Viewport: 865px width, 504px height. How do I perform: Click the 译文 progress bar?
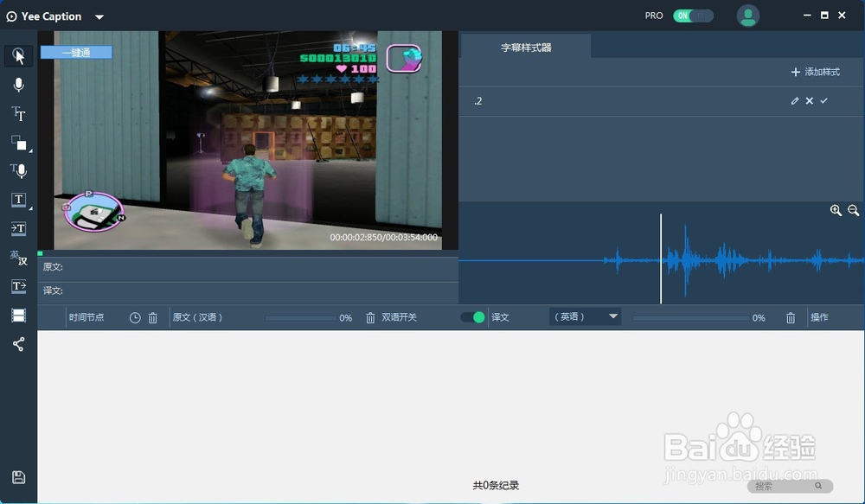pos(691,317)
